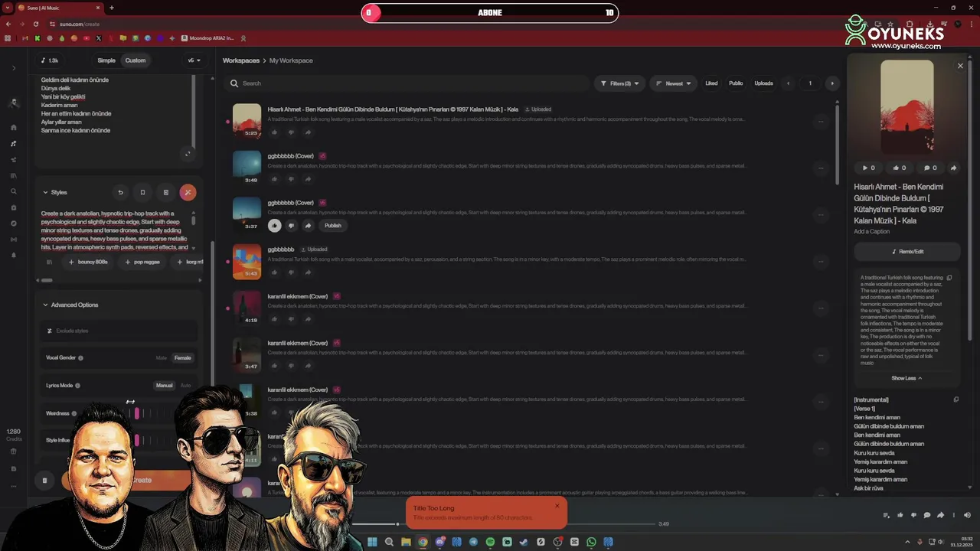Open the Hisarlı Ahmet thumbnail in song list

pyautogui.click(x=247, y=121)
